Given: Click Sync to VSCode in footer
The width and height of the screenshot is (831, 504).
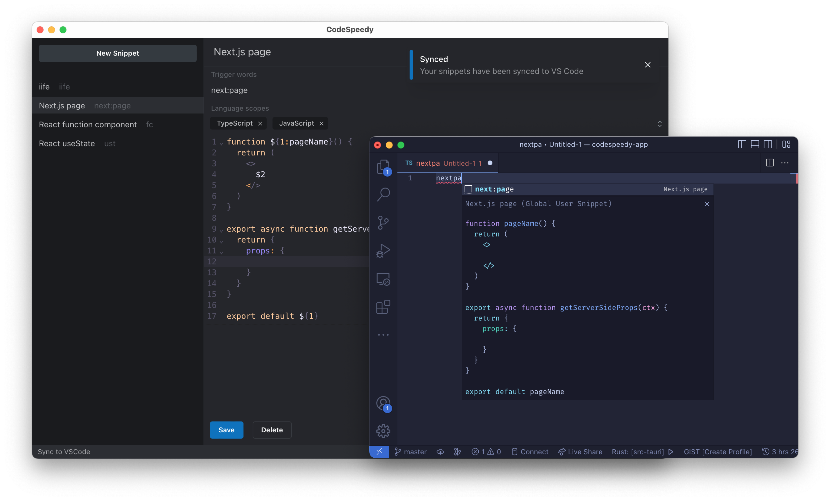Looking at the screenshot, I should (64, 451).
